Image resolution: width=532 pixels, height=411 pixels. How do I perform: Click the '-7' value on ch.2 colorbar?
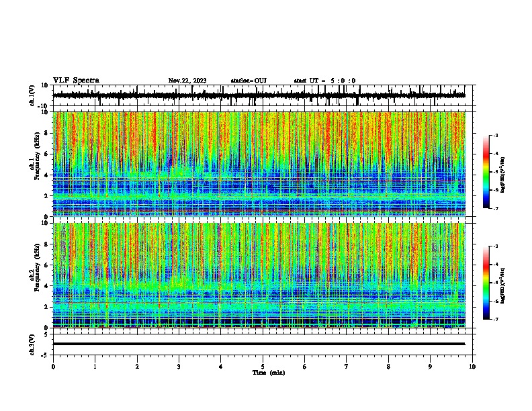pos(495,319)
